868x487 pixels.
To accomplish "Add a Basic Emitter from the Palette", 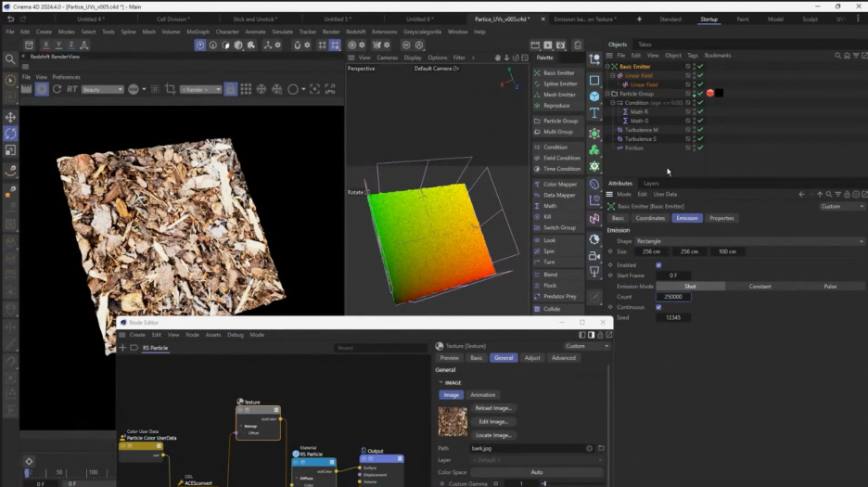I will click(558, 72).
